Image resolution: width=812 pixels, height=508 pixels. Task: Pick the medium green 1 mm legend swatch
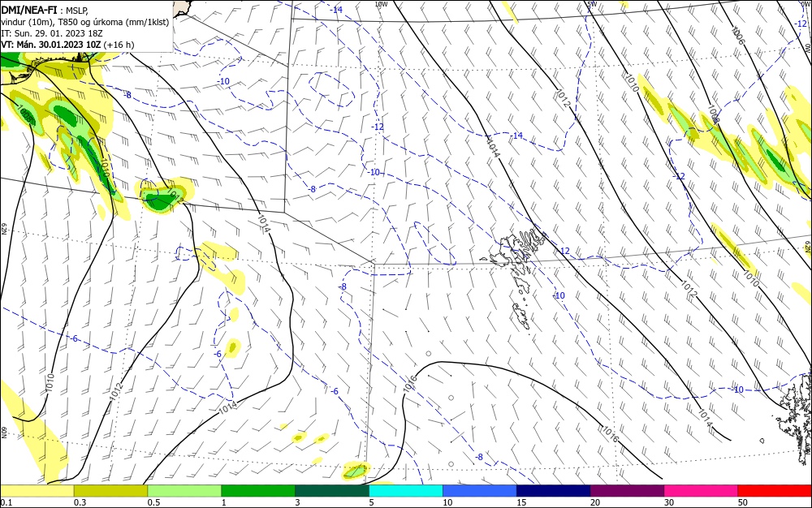(x=258, y=491)
